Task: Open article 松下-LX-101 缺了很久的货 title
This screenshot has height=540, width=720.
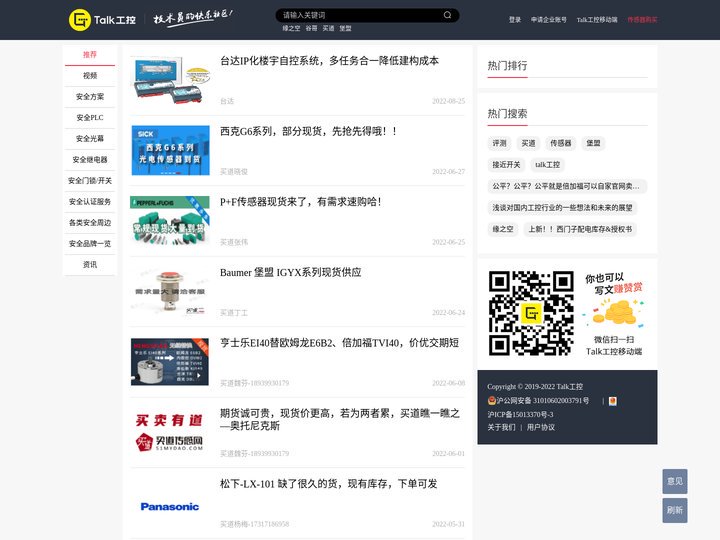Action: [x=329, y=484]
